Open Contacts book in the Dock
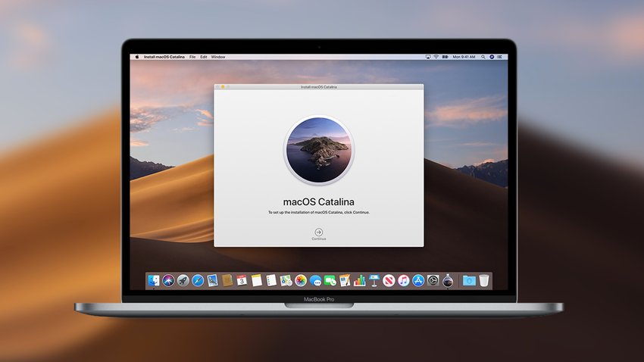This screenshot has height=362, width=644. pyautogui.click(x=227, y=280)
